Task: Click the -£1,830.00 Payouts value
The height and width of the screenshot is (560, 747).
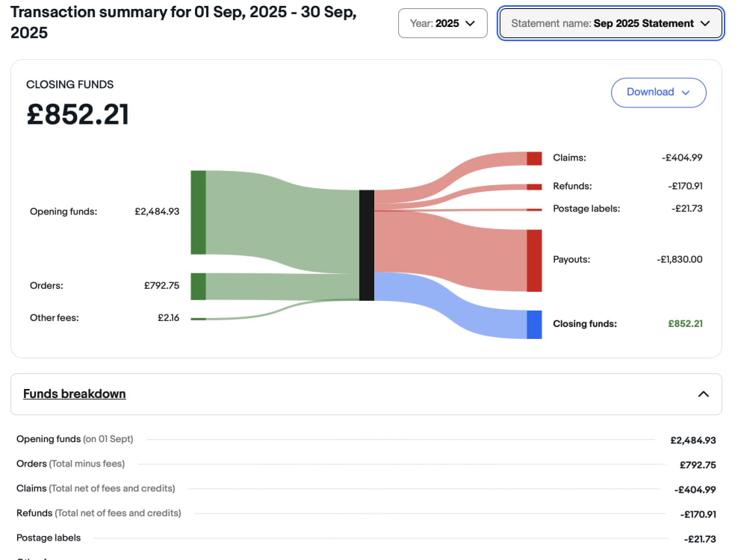Action: (x=679, y=260)
